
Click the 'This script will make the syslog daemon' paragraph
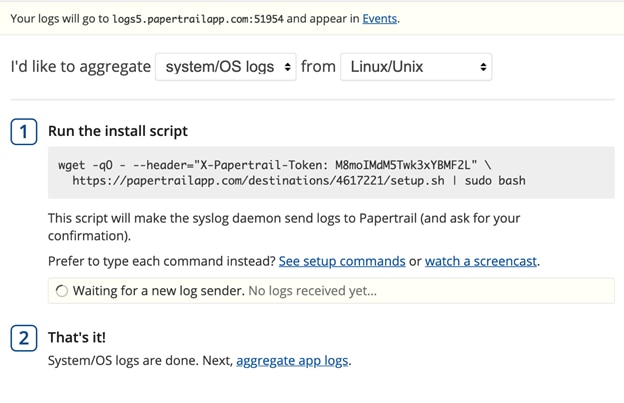tap(284, 227)
